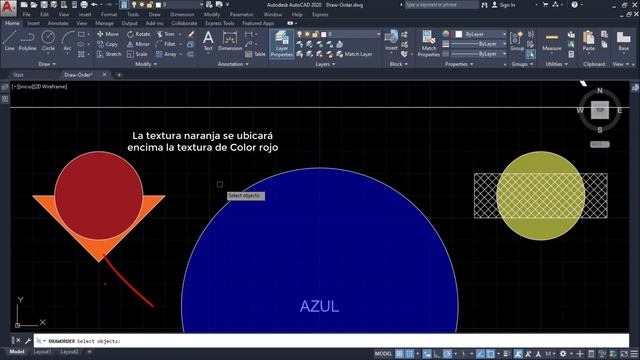Expand the Properties panel

point(459,64)
